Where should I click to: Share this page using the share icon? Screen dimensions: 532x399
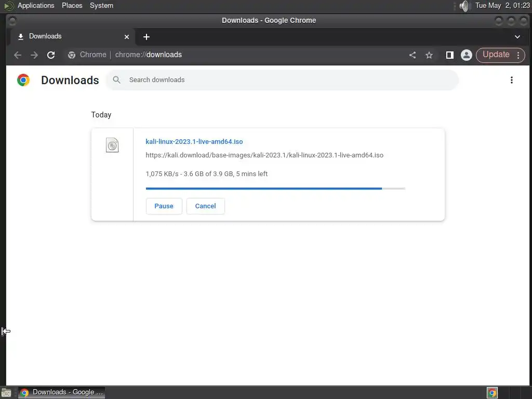(x=413, y=55)
